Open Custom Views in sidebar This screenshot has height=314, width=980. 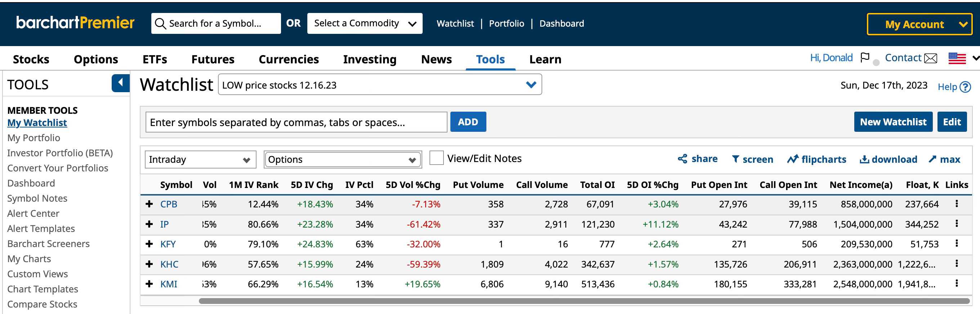37,274
